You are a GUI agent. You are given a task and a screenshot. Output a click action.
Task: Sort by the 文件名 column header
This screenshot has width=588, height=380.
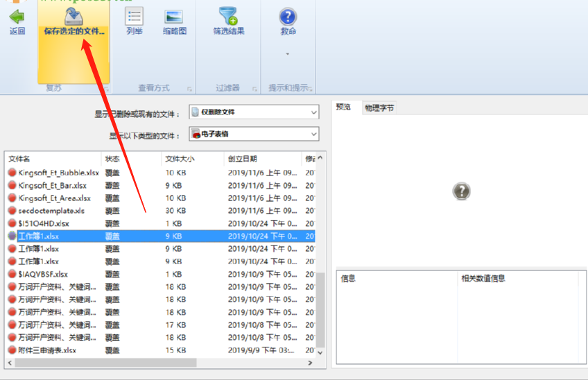(19, 159)
